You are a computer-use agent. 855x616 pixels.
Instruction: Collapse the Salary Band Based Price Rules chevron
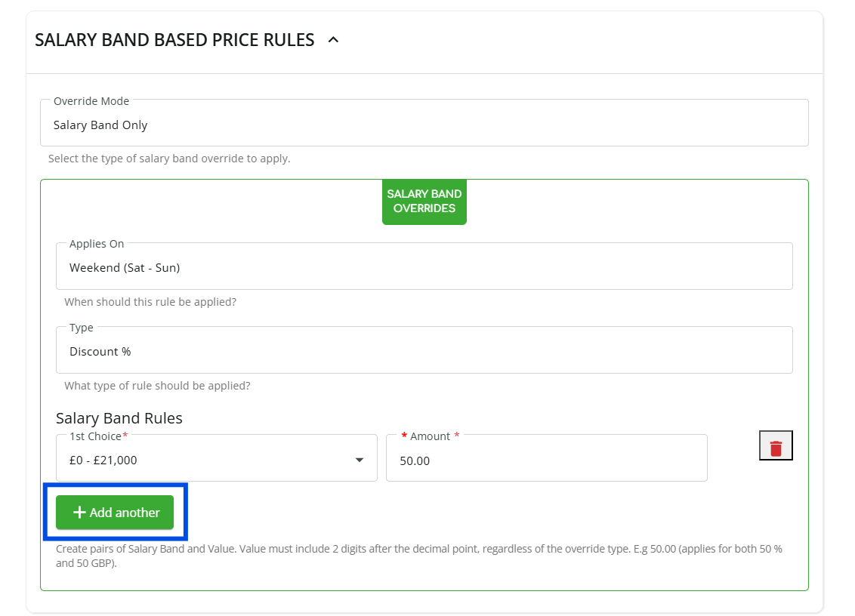(333, 40)
